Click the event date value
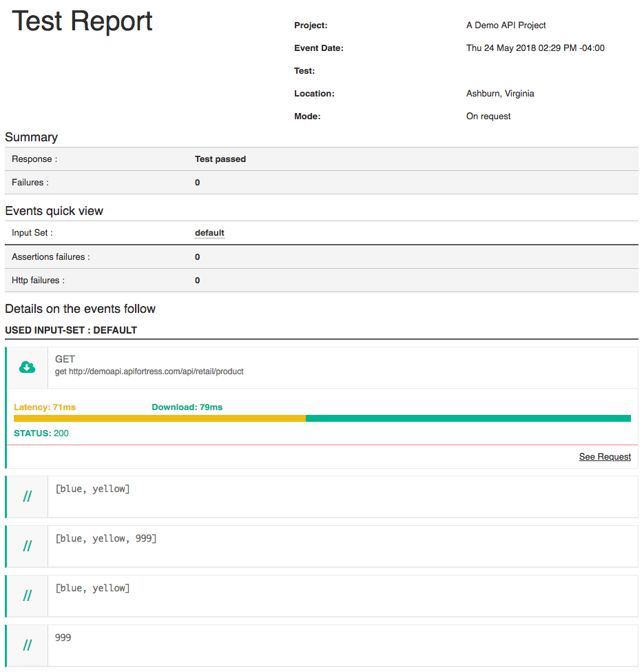This screenshot has width=644, height=672. coord(535,48)
